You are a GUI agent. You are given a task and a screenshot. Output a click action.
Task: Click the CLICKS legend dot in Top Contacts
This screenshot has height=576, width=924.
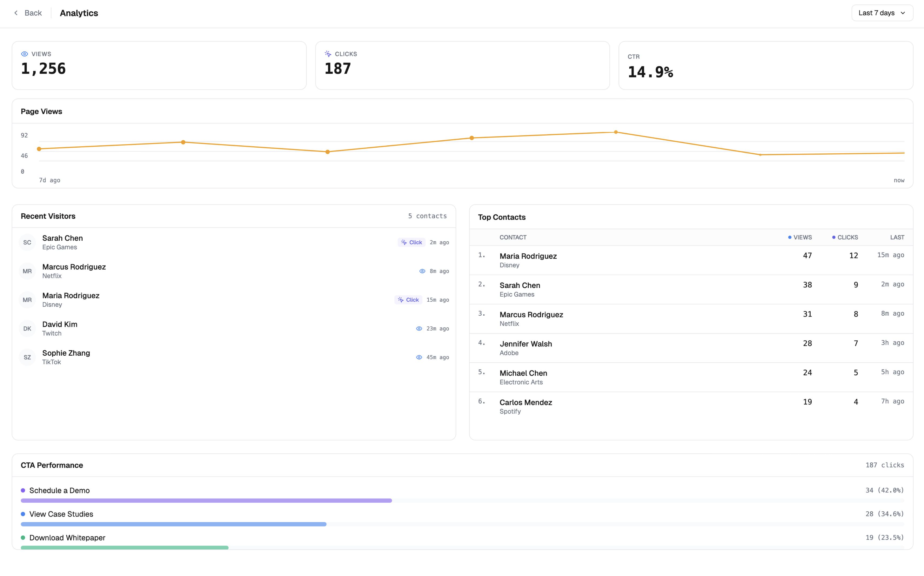click(x=834, y=237)
